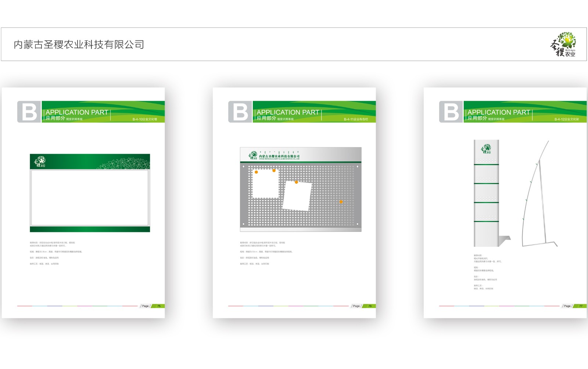Click the B-4-11 section label
This screenshot has height=369, width=588.
355,119
